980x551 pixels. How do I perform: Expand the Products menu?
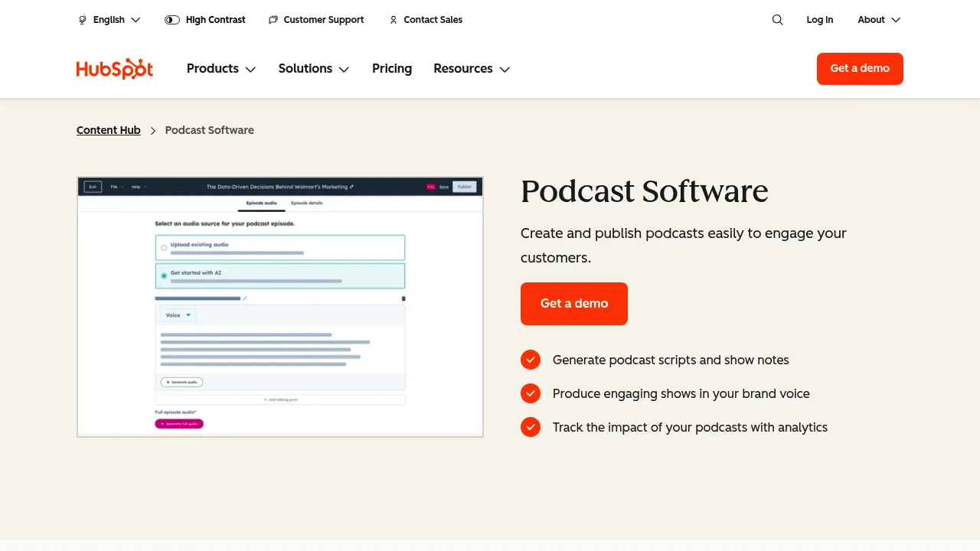pyautogui.click(x=221, y=69)
